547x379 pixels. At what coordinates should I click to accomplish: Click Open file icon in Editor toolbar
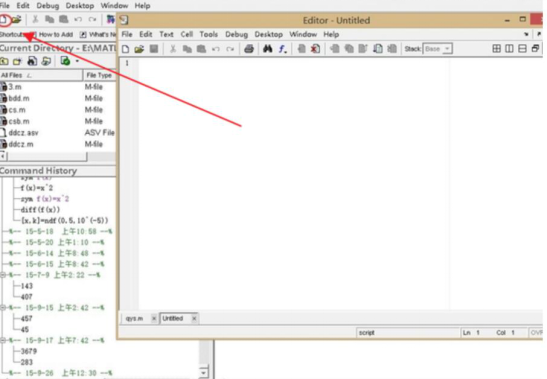coord(139,49)
